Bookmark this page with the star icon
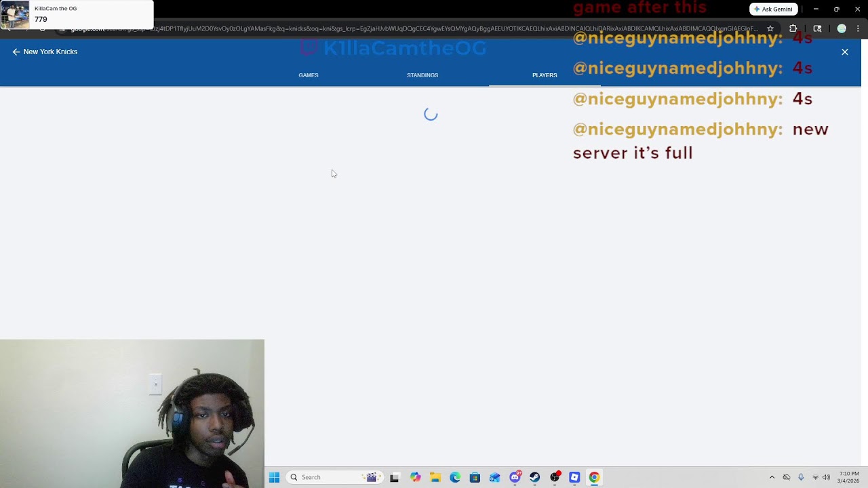 (770, 28)
